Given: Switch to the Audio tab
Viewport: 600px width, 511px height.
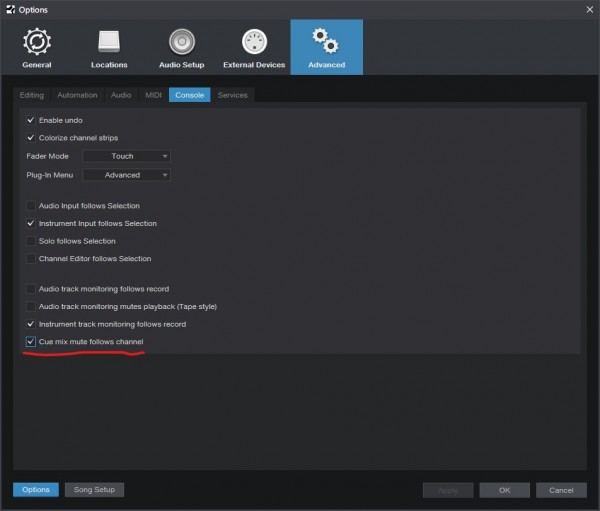Looking at the screenshot, I should (121, 95).
